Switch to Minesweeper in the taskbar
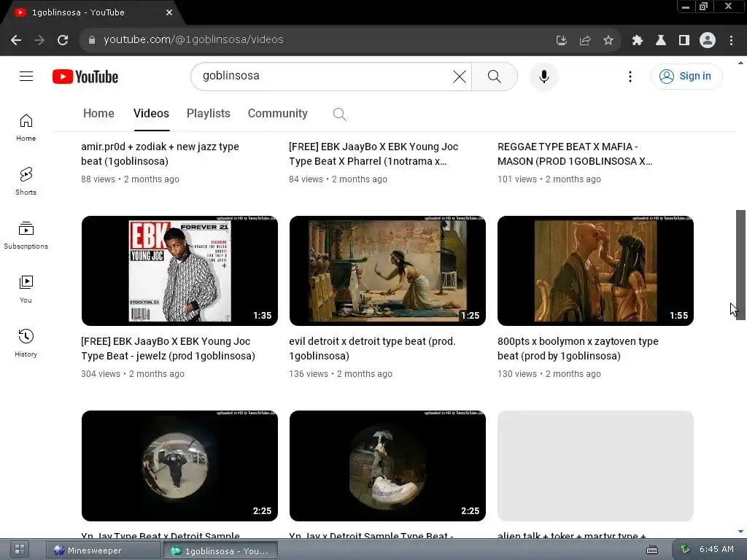 103,550
